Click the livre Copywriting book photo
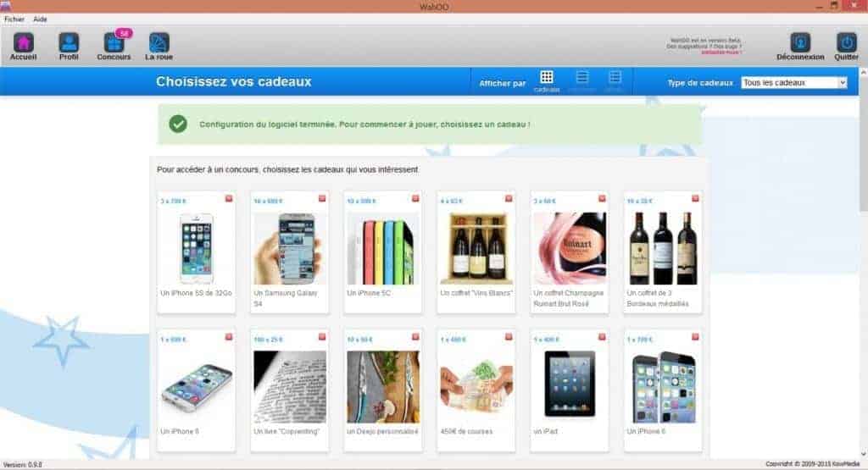Screen dimensions: 868x470 click(x=290, y=386)
